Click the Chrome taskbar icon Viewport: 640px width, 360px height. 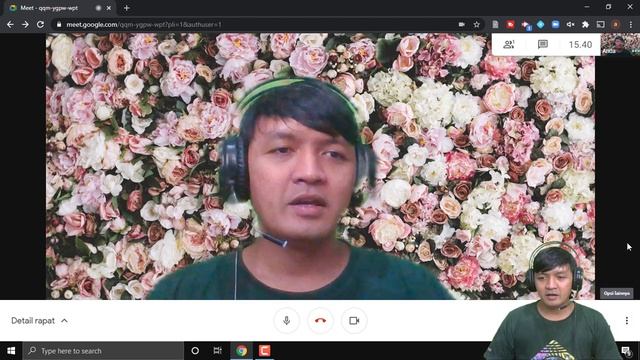(x=241, y=351)
